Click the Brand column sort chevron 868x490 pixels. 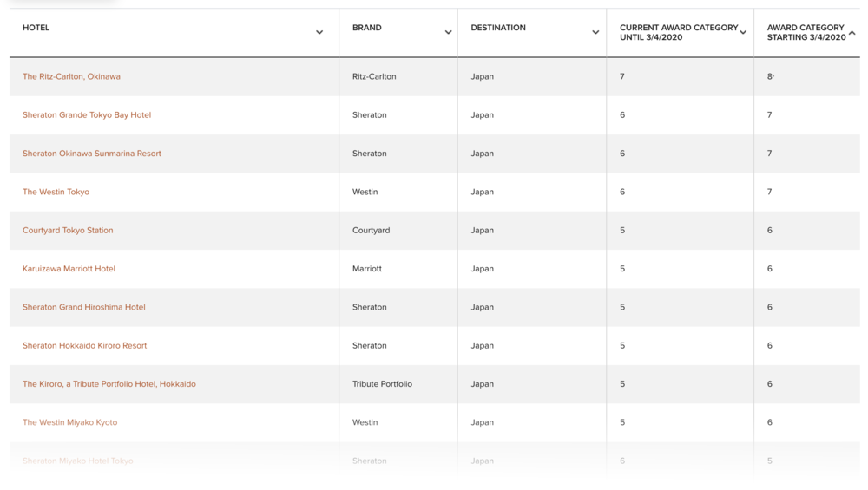448,33
